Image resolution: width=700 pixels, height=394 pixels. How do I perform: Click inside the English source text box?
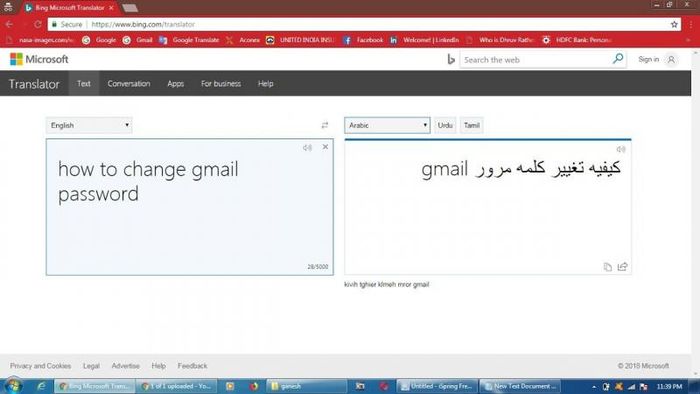point(190,207)
